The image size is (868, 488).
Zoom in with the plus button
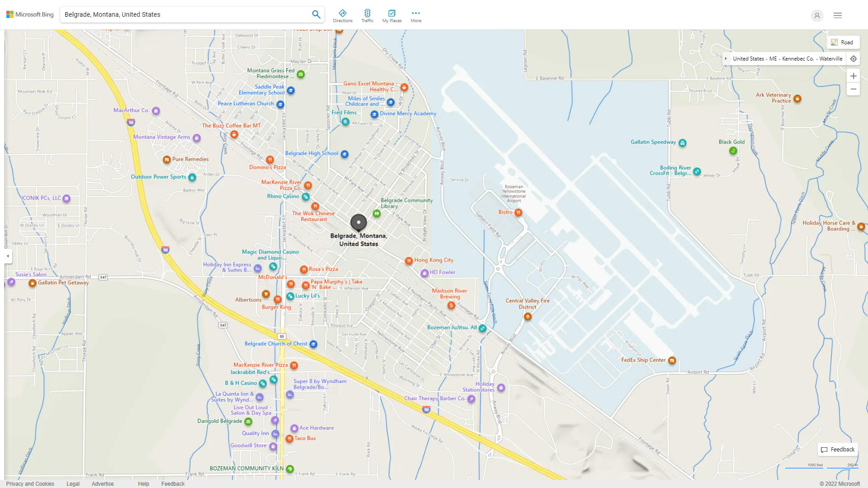853,76
